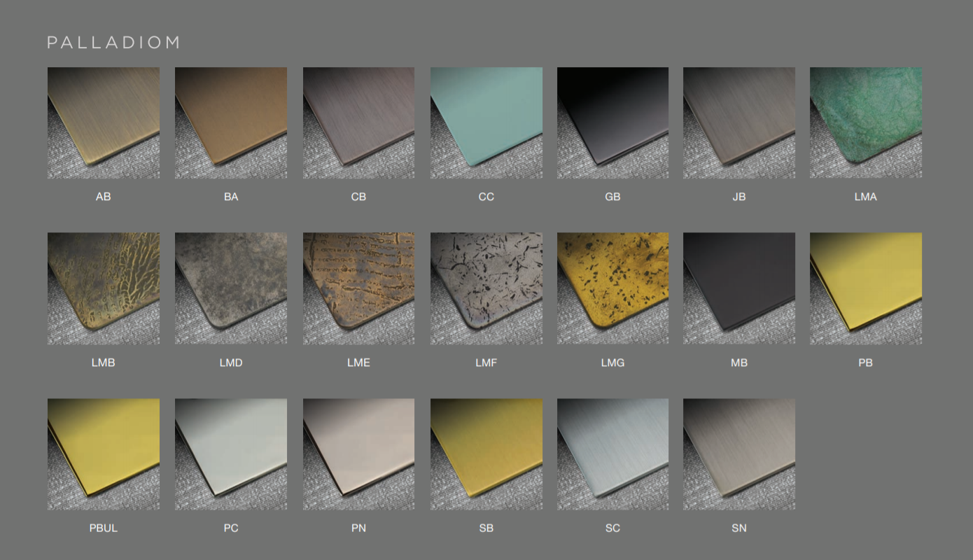Select the PC polished chrome swatch
This screenshot has width=973, height=560.
pos(231,454)
